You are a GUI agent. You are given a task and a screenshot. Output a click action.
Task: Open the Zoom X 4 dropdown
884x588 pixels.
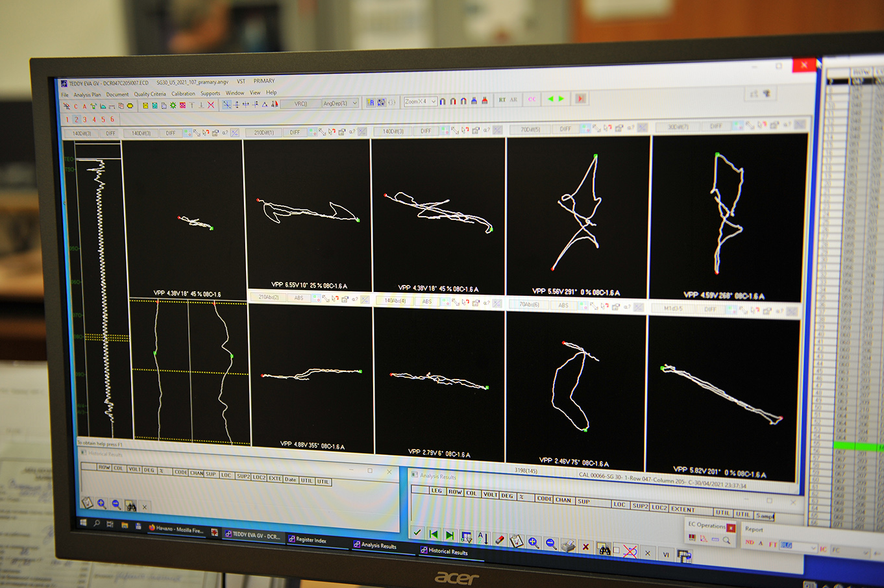click(421, 102)
